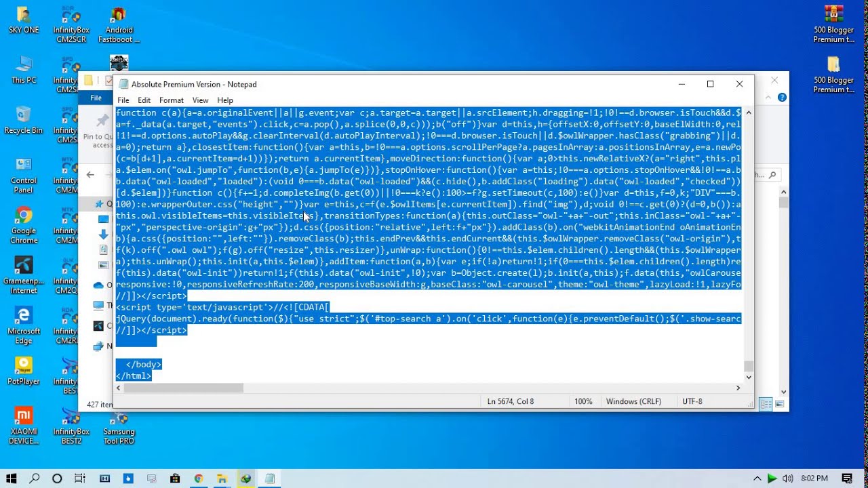
Task: Open Microsoft Store in the taskbar
Action: 175,478
